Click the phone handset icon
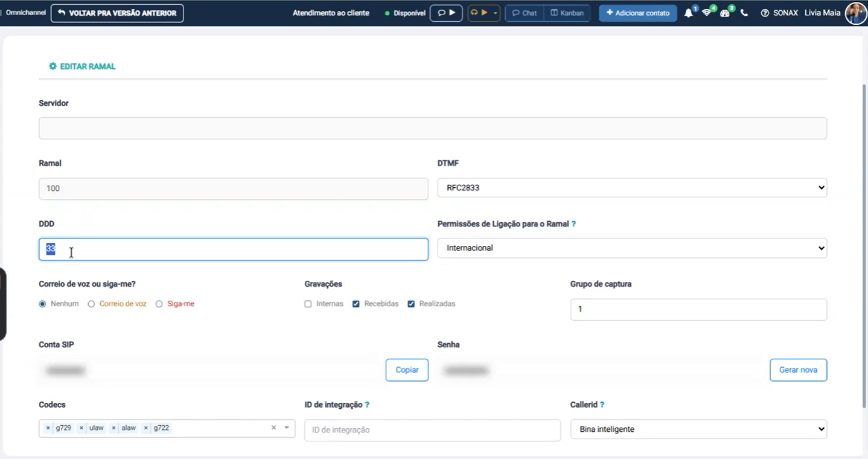868x459 pixels. click(x=744, y=13)
